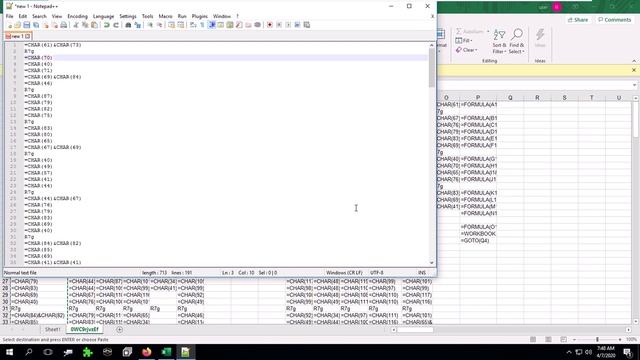Click the Record macro red dot icon
The width and height of the screenshot is (640, 360).
pos(270,25)
